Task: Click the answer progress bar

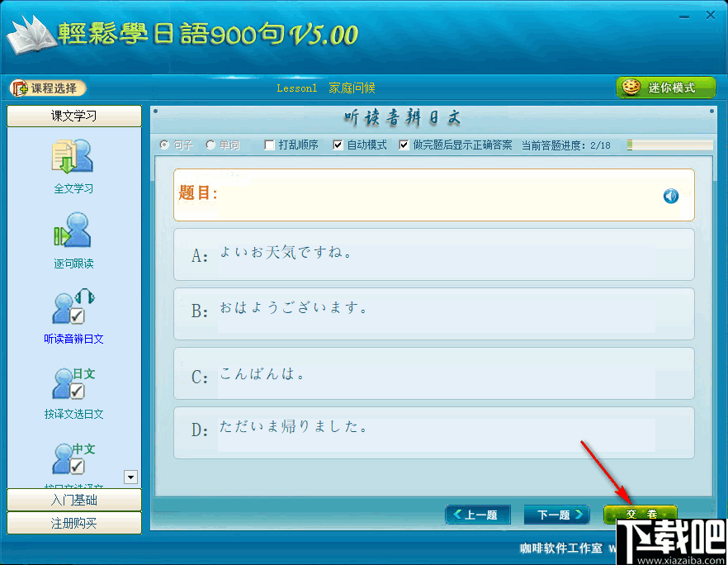Action: pyautogui.click(x=670, y=144)
